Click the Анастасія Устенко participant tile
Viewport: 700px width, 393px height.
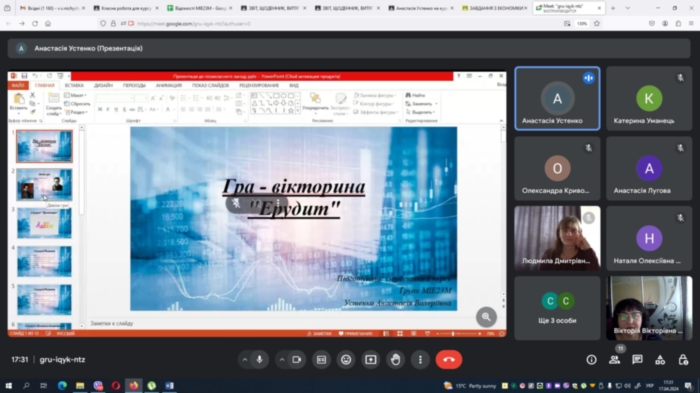click(x=557, y=99)
